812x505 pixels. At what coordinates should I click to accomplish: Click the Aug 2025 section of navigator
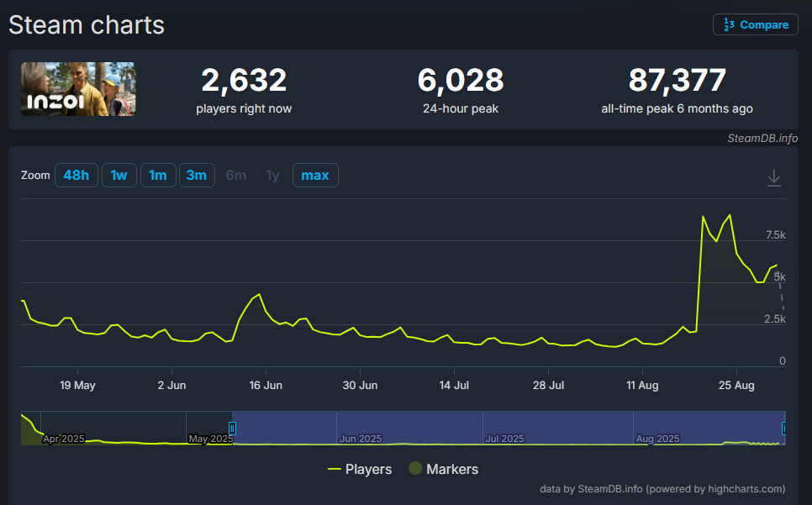657,439
